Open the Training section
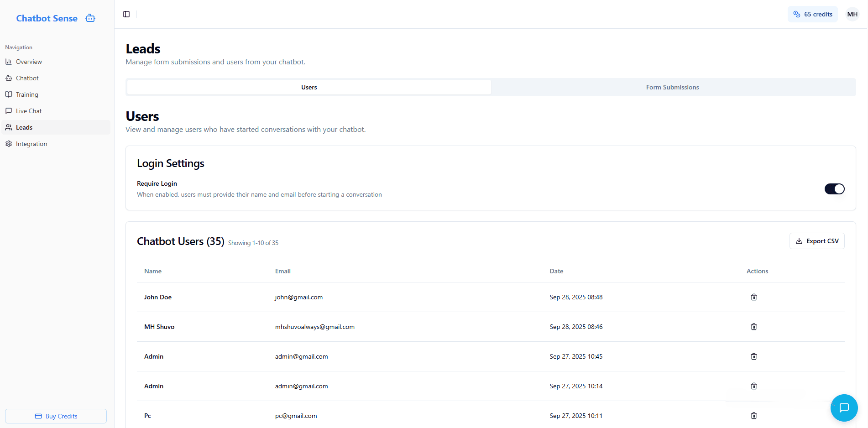This screenshot has height=428, width=868. coord(27,94)
